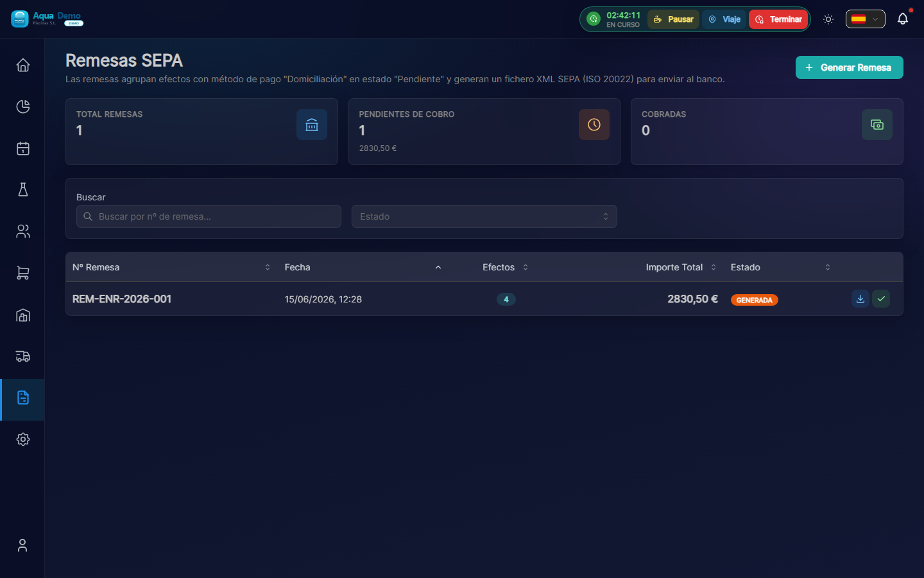Click the green timer clock icon

pos(594,19)
